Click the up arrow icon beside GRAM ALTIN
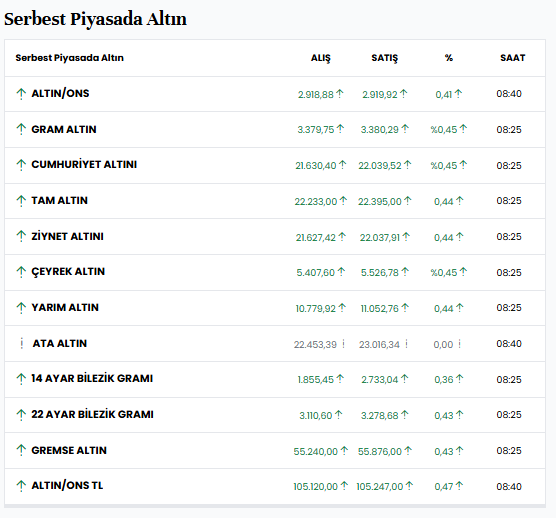The image size is (559, 521). [x=21, y=129]
